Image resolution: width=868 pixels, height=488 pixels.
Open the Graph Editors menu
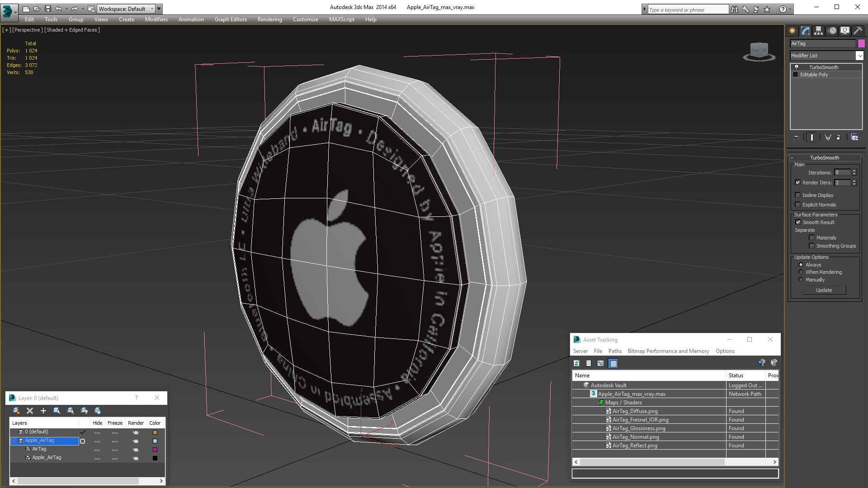tap(231, 19)
